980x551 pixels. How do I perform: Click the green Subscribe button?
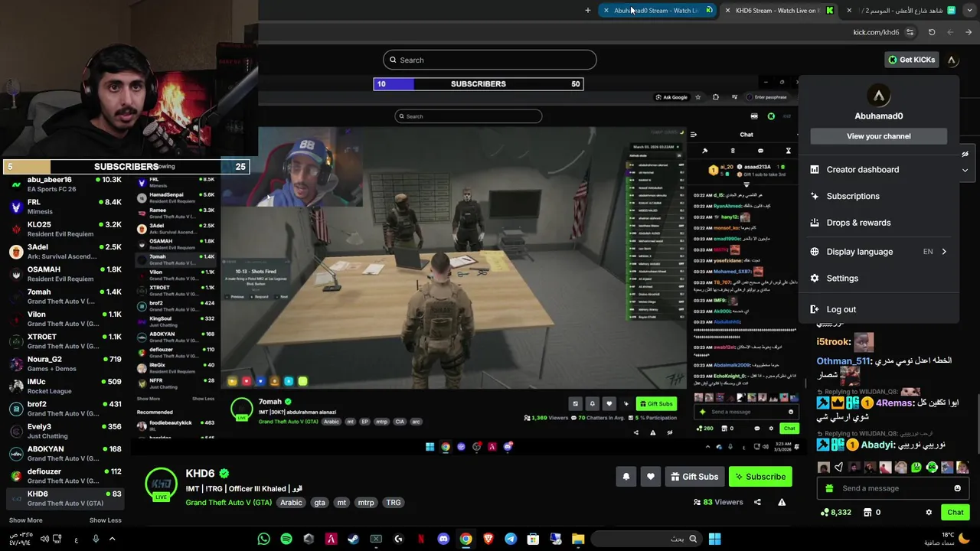tap(760, 477)
